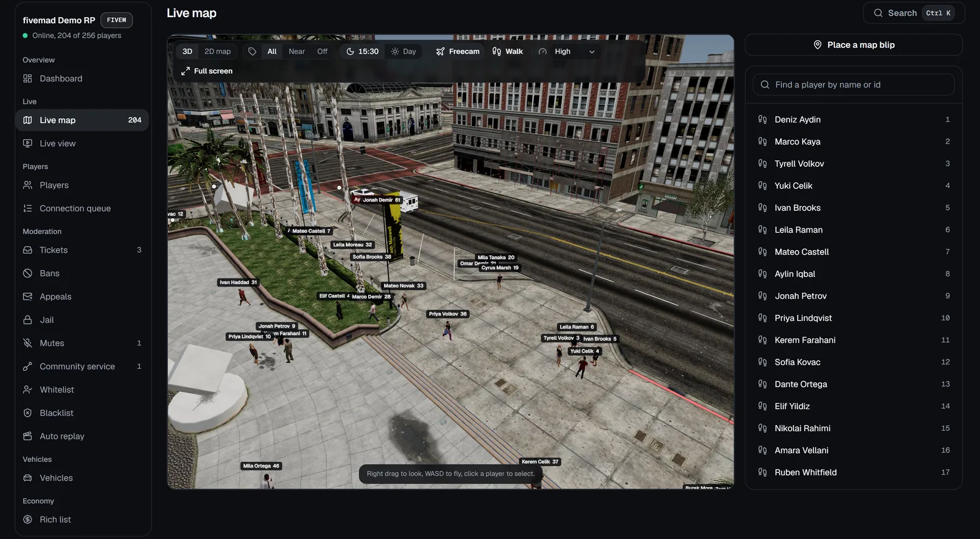Go to the Whitelist section
Screen dimensions: 980x539
82,390
